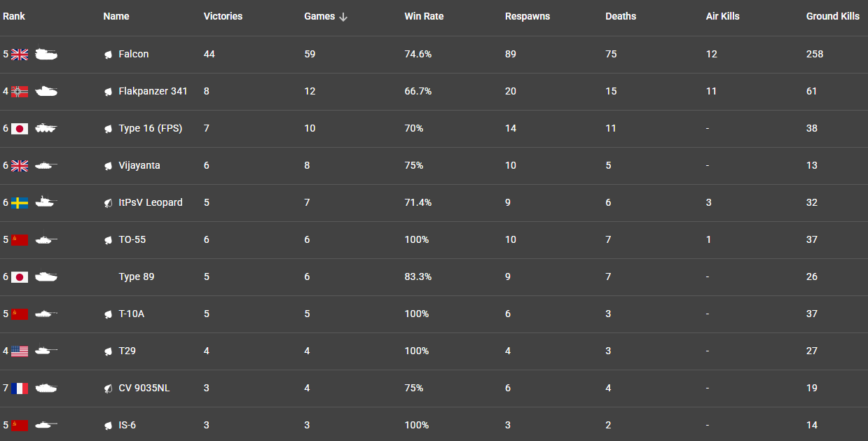Click the French flag beside CV 9035NL
Viewport: 868px width, 441px height.
20,388
